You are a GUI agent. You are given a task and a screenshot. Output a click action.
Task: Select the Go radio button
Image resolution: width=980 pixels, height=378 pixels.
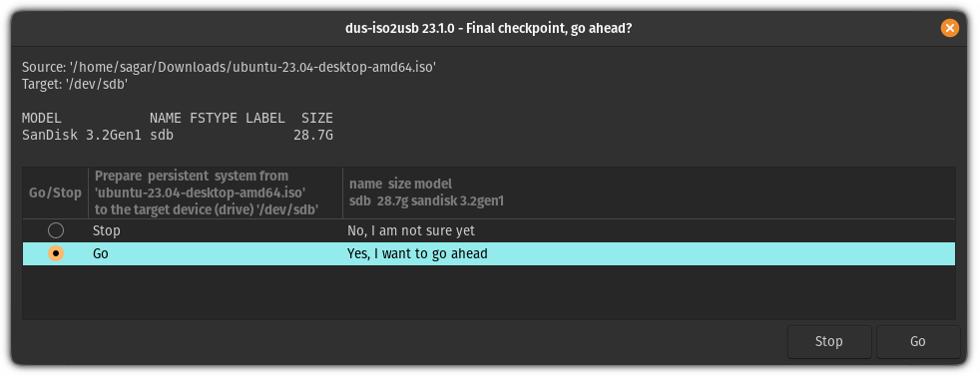point(56,253)
